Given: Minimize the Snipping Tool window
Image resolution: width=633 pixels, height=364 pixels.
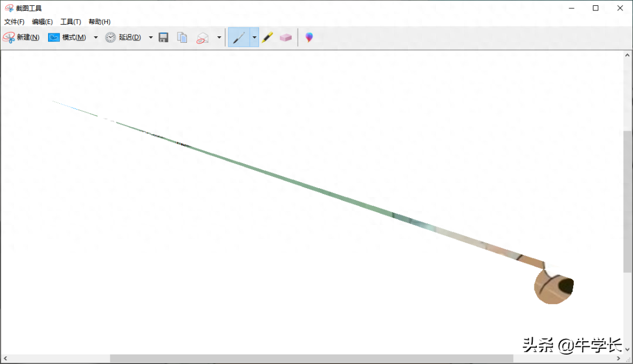Looking at the screenshot, I should [x=571, y=8].
